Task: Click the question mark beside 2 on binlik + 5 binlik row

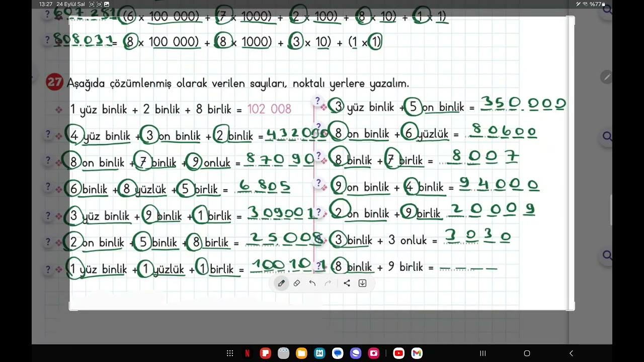Action: point(48,242)
